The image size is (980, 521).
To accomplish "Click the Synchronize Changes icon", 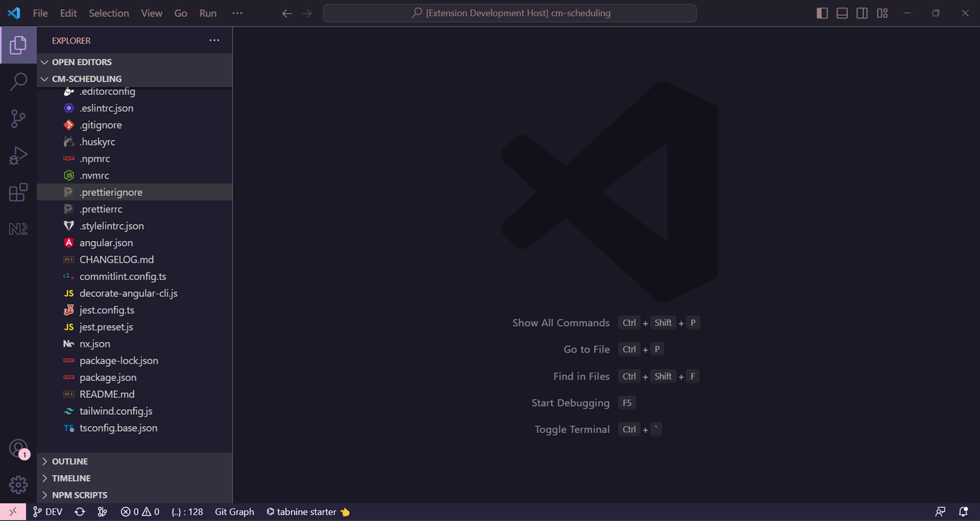I will [x=80, y=512].
